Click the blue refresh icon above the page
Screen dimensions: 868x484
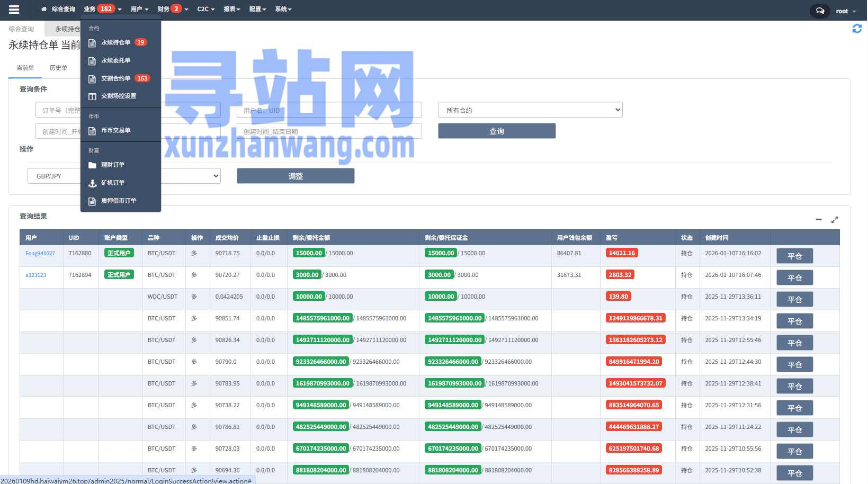pyautogui.click(x=857, y=29)
